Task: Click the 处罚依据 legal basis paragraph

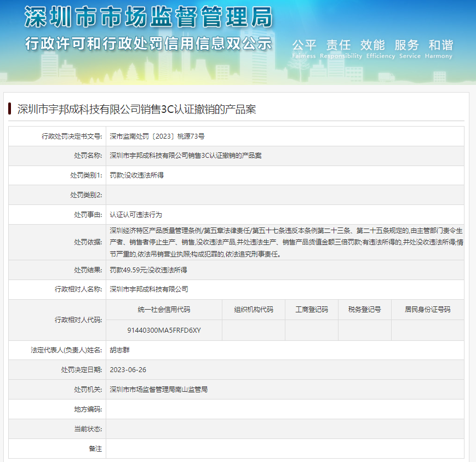Action: tap(286, 242)
